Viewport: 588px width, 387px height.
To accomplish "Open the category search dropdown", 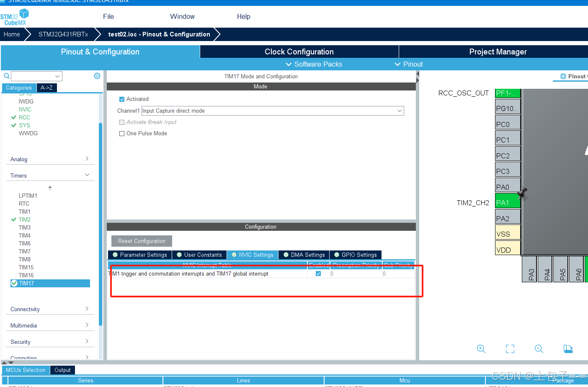I will [x=57, y=76].
